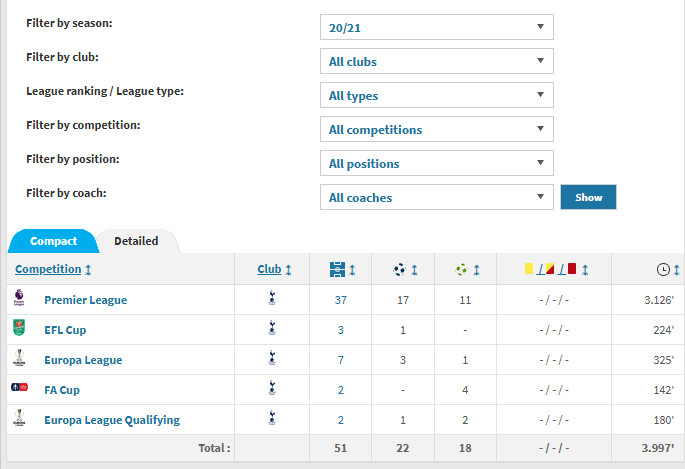Viewport: 685px width, 469px height.
Task: Sort by appearances column icon
Action: pyautogui.click(x=336, y=269)
